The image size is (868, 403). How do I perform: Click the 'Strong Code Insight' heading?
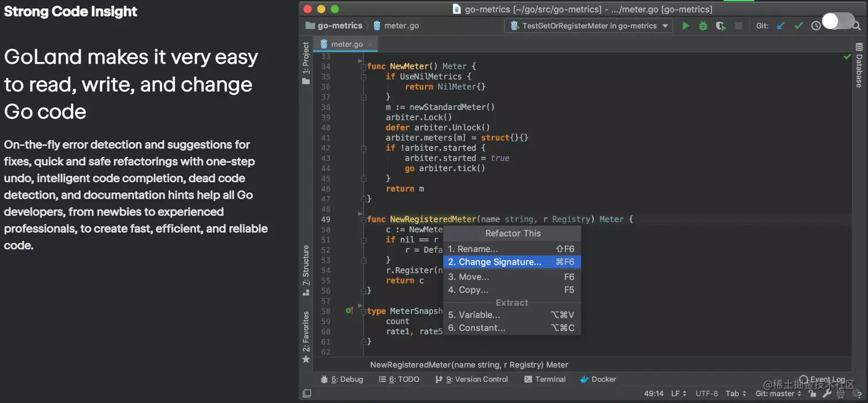(x=71, y=11)
